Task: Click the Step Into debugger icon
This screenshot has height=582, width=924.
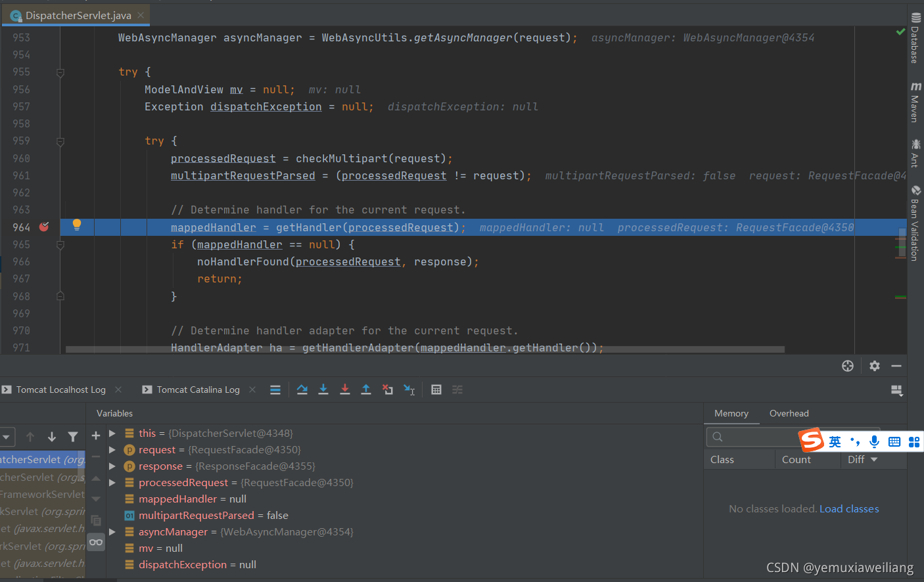Action: click(x=323, y=390)
